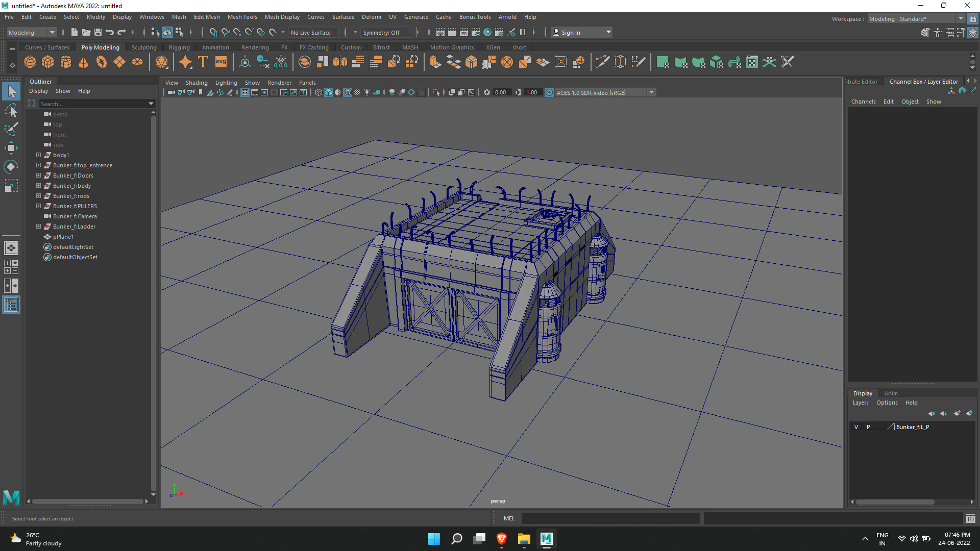
Task: Create a polygon cube from shelf
Action: point(48,62)
